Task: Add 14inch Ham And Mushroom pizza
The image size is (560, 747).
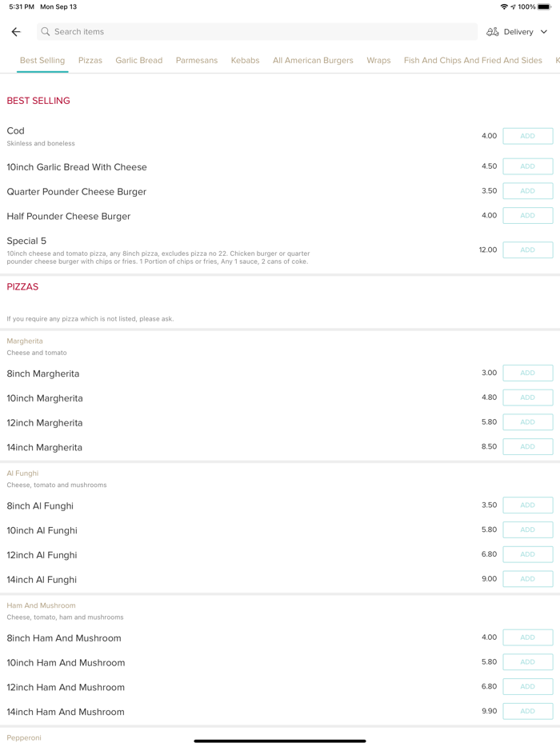Action: coord(527,711)
